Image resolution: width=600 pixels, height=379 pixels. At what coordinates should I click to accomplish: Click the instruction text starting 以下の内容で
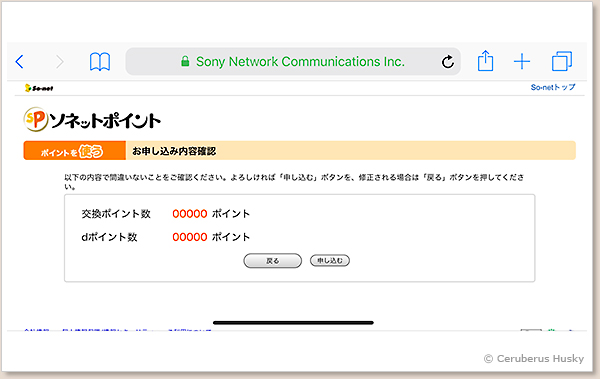[x=294, y=182]
